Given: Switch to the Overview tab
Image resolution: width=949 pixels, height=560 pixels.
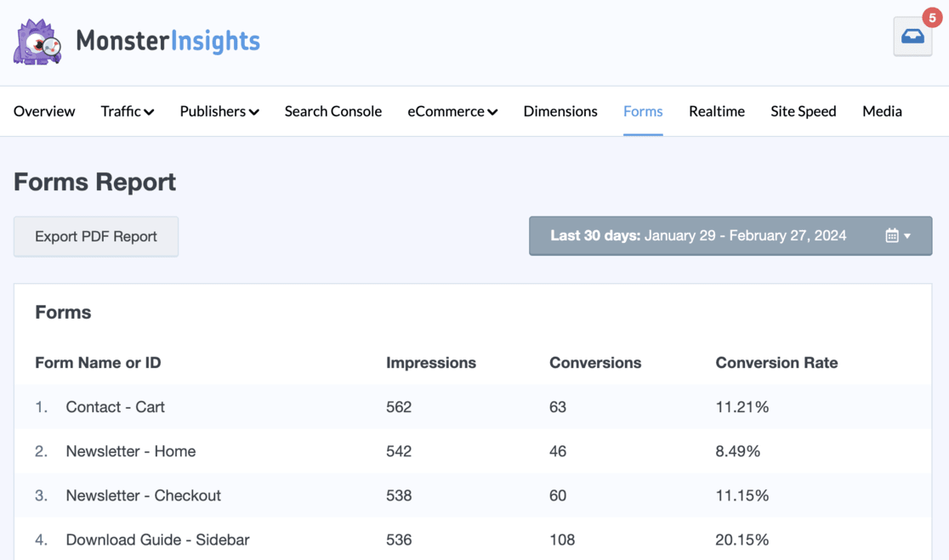Looking at the screenshot, I should coord(43,111).
